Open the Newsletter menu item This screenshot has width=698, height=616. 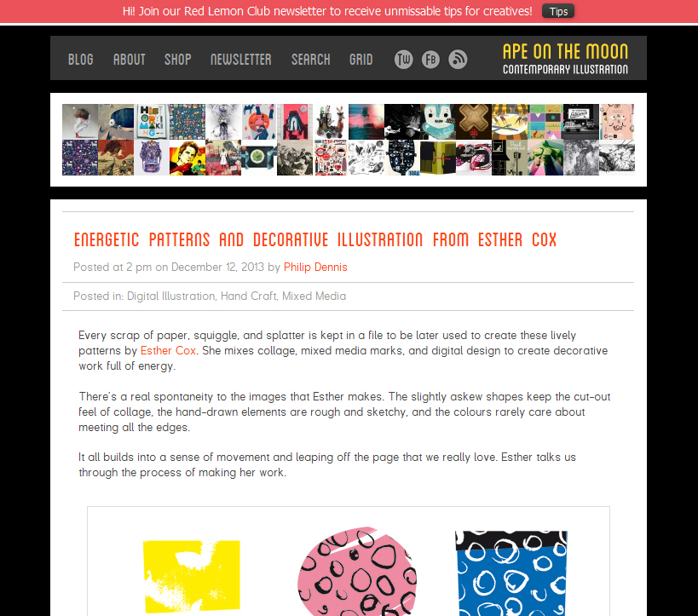[x=241, y=60]
